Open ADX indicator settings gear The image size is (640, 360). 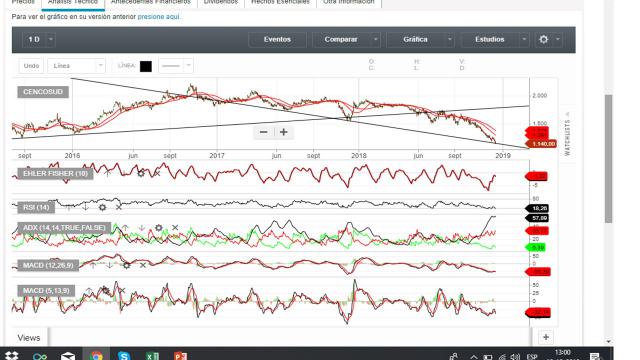(x=159, y=228)
